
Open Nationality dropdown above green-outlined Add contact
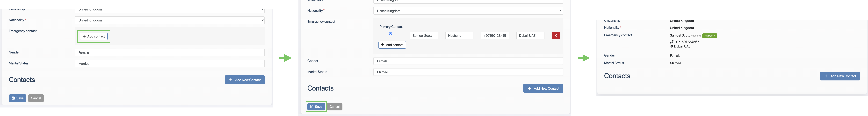(169, 20)
